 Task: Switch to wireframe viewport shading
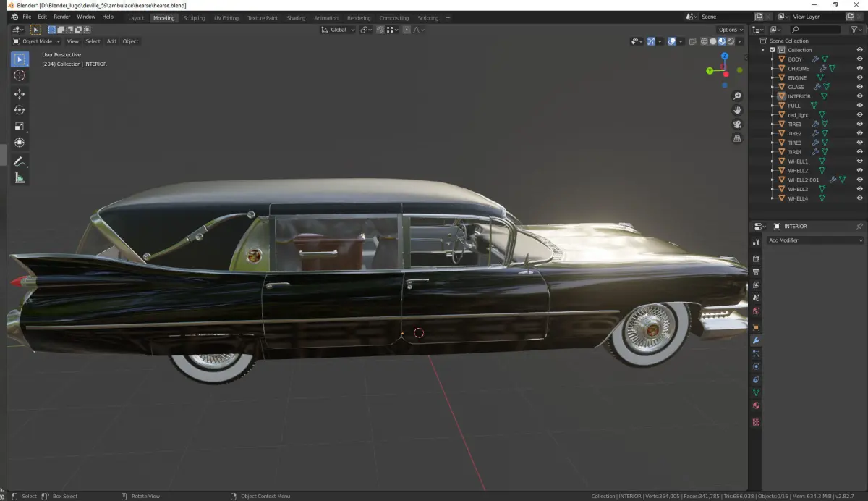tap(704, 41)
